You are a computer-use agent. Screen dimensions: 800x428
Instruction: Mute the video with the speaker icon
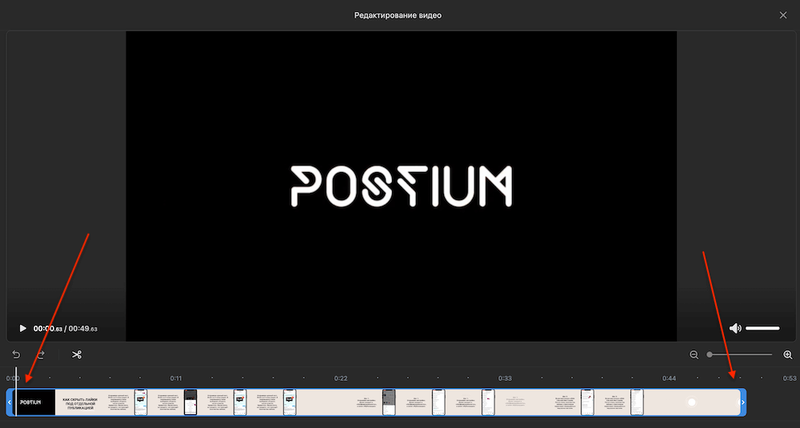point(735,328)
